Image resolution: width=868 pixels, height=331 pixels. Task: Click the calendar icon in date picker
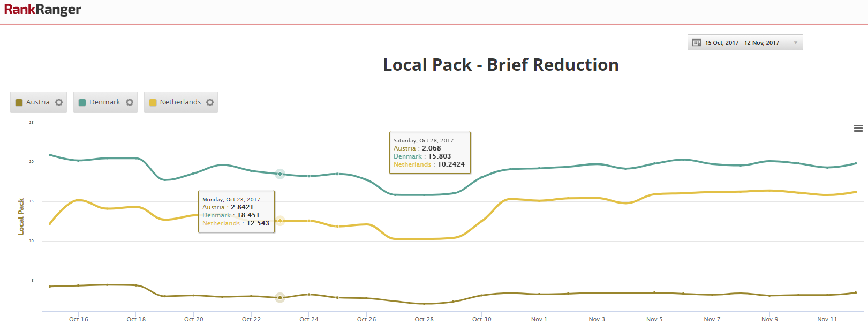[x=697, y=43]
